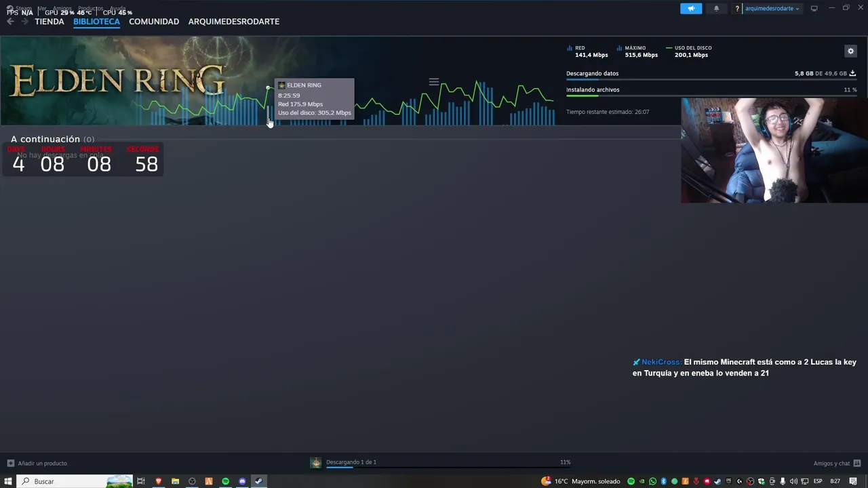This screenshot has height=488, width=868.
Task: Open the COMUNIDAD tab
Action: click(154, 22)
